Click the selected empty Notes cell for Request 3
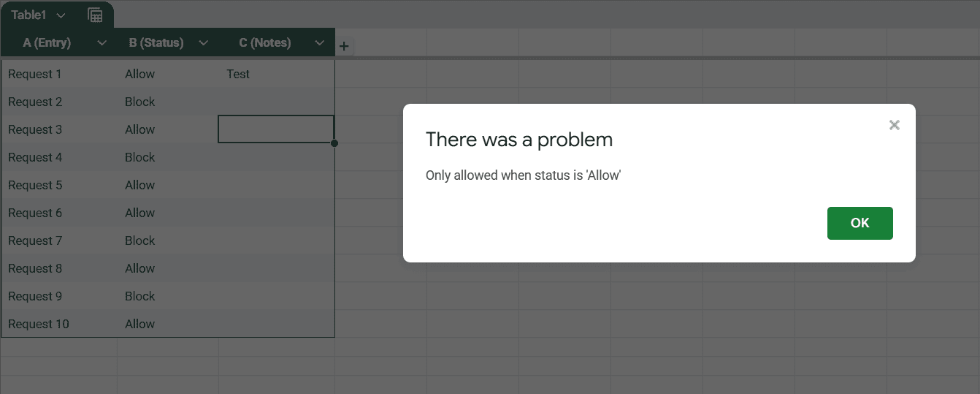Image resolution: width=980 pixels, height=394 pixels. click(x=276, y=129)
